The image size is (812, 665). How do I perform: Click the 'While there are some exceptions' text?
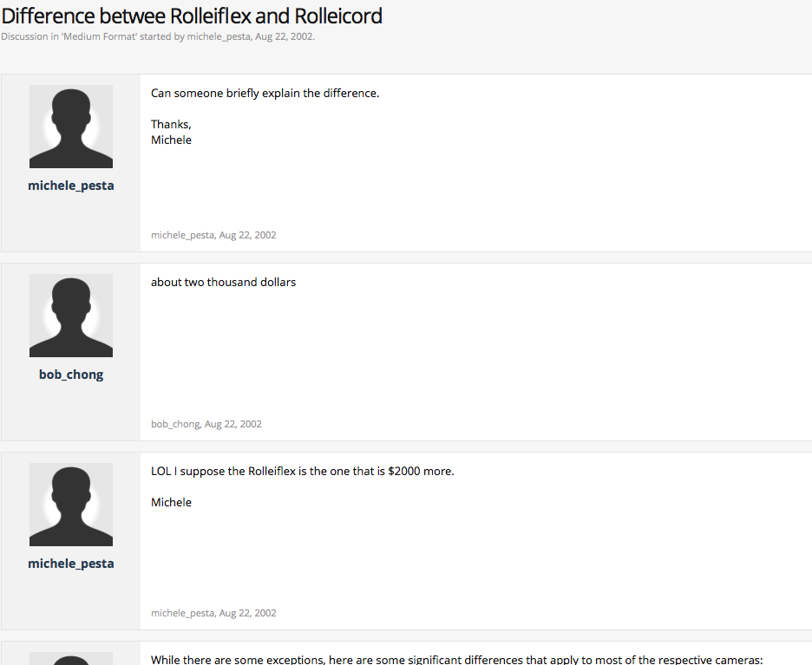click(456, 660)
